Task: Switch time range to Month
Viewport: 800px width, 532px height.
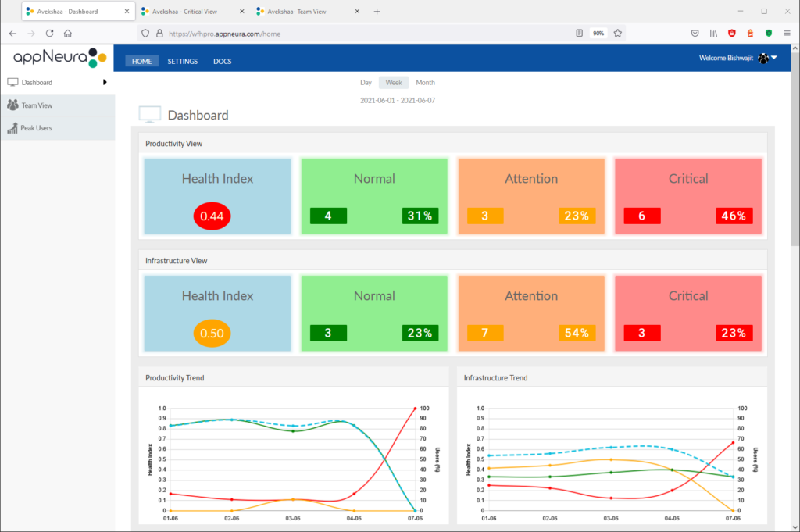Action: pos(425,83)
